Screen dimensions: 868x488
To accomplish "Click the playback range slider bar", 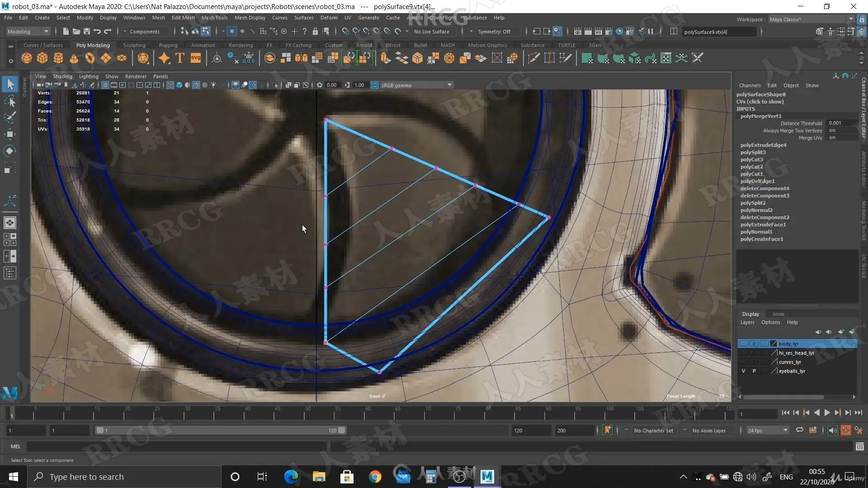I will click(x=220, y=430).
